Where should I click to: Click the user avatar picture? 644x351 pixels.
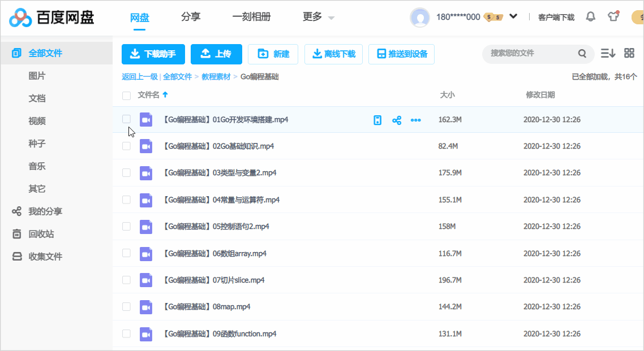tap(420, 17)
